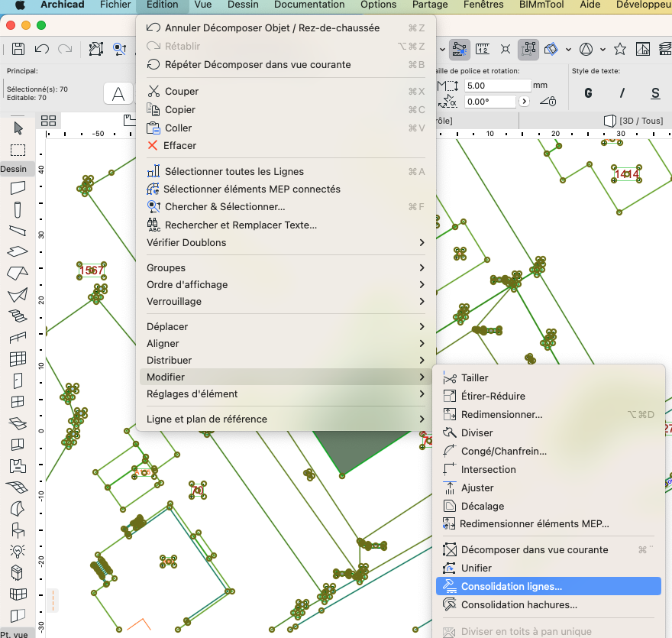Choose Consolidation lignes... in Modifier submenu
The height and width of the screenshot is (638, 672).
point(548,586)
